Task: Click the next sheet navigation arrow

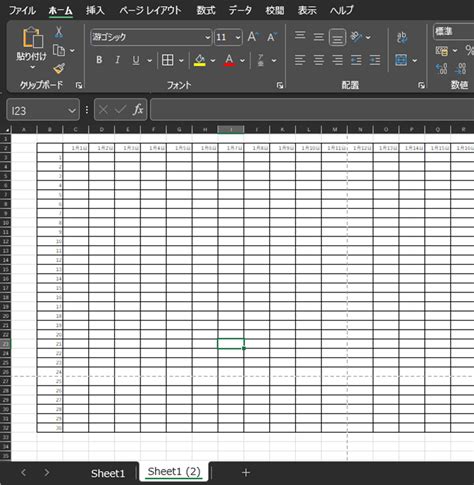Action: (x=47, y=472)
